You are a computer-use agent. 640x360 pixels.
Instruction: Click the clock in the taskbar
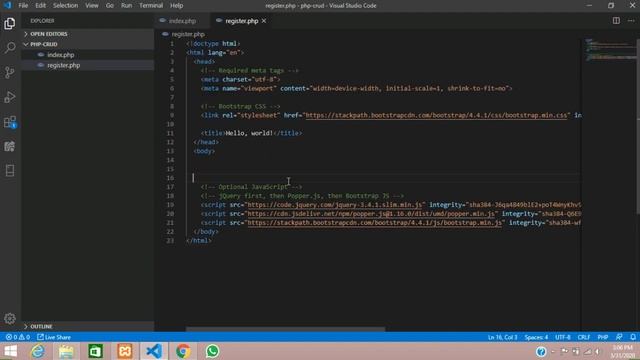(x=623, y=351)
